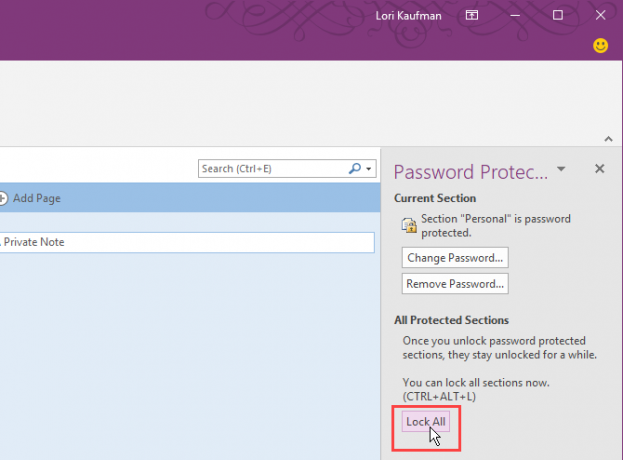Minimize the OneNote window

coord(515,15)
